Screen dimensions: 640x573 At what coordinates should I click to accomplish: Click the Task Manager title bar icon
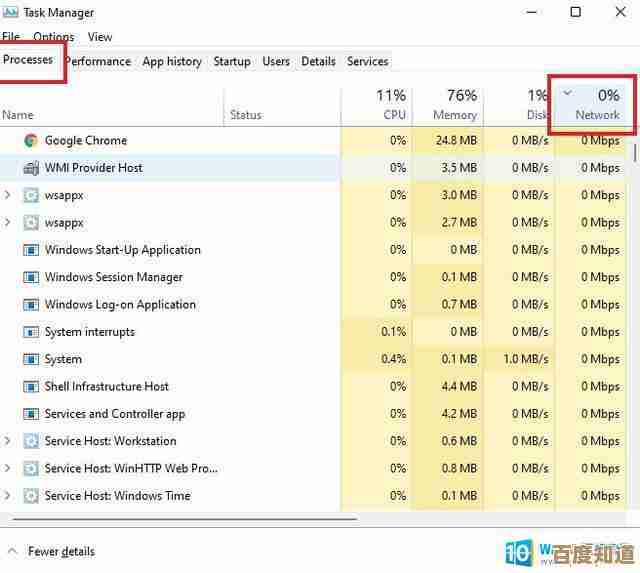click(x=9, y=12)
